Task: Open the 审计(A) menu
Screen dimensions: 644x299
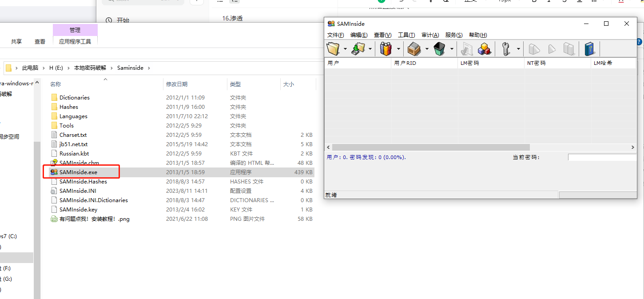Action: point(430,35)
